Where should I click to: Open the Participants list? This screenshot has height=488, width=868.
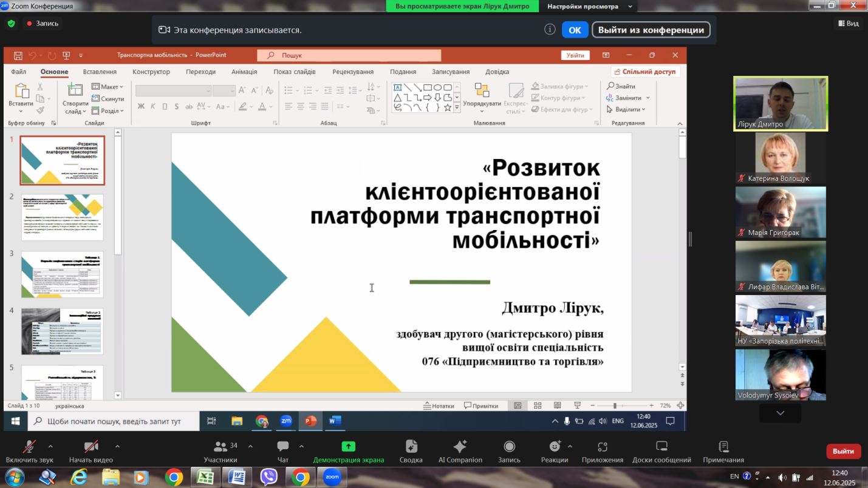coord(220,447)
